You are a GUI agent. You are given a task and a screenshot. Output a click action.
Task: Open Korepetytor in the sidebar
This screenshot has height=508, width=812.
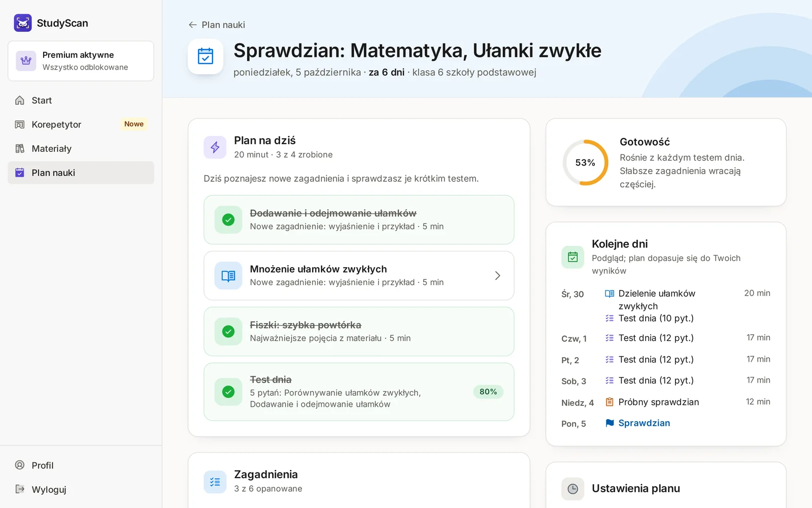click(81, 124)
